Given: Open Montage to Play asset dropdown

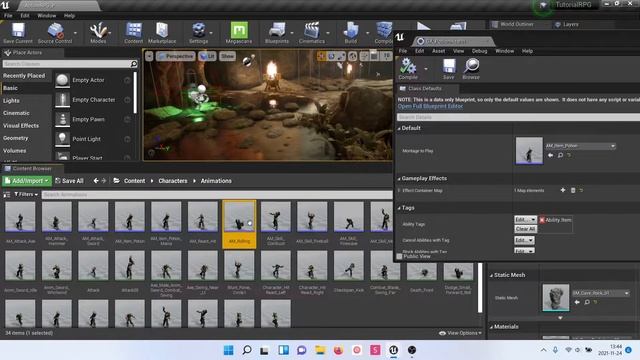Looking at the screenshot, I should (580, 146).
